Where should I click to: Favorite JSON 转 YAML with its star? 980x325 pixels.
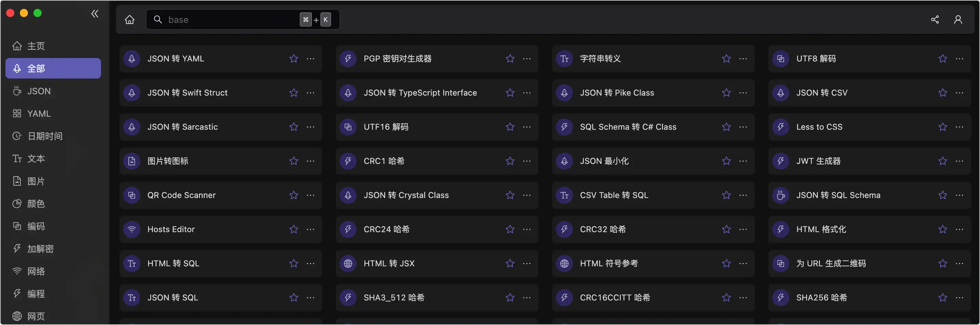click(293, 59)
